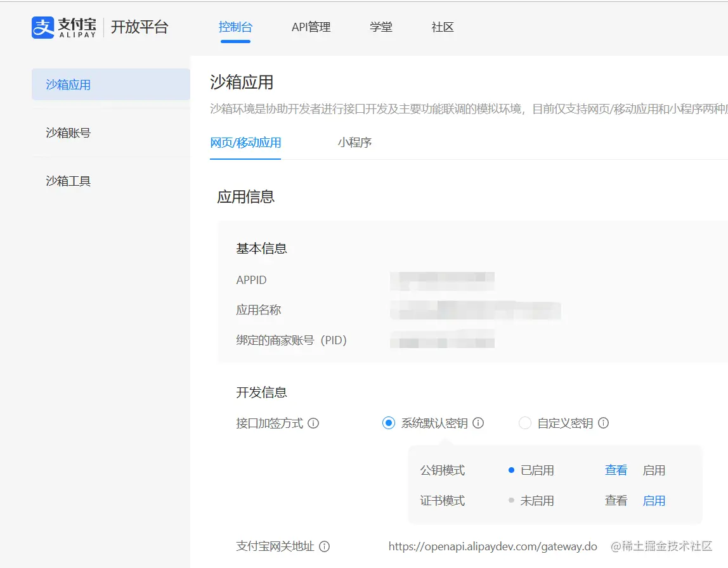This screenshot has width=728, height=568.
Task: Click 查看 for 证书模式 row
Action: coord(616,501)
